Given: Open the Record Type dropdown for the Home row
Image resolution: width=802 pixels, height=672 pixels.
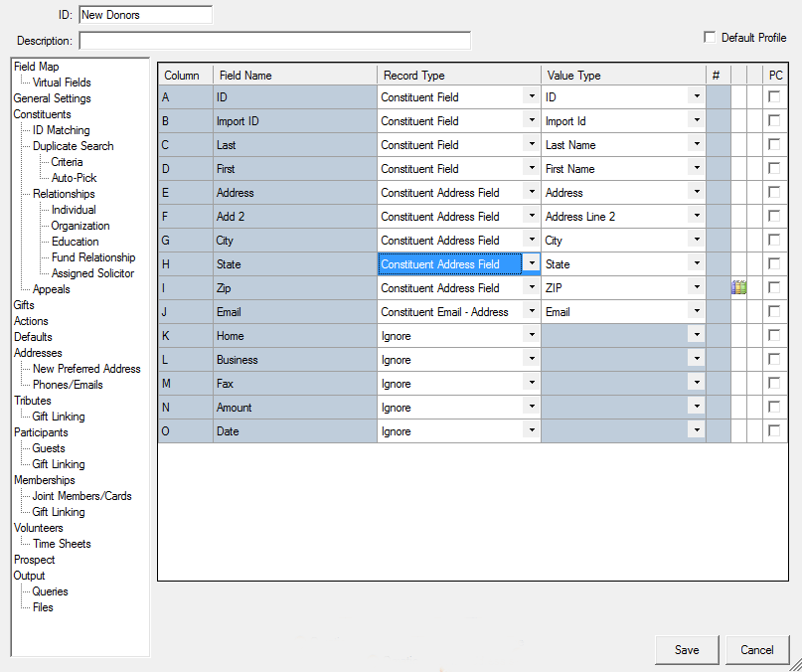Looking at the screenshot, I should [x=532, y=335].
